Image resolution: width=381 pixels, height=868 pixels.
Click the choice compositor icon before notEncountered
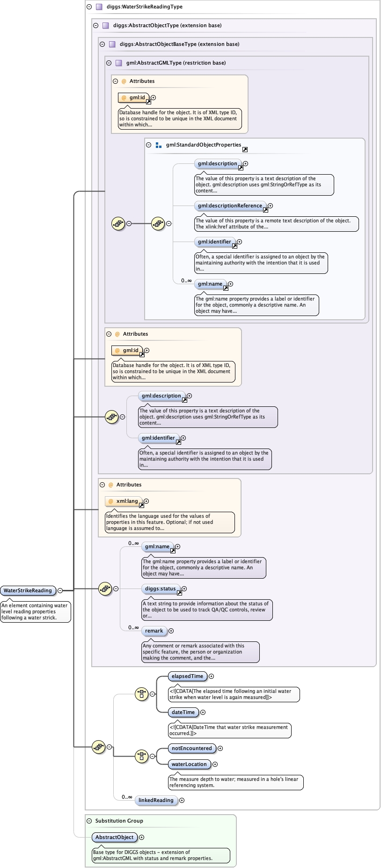click(x=141, y=756)
